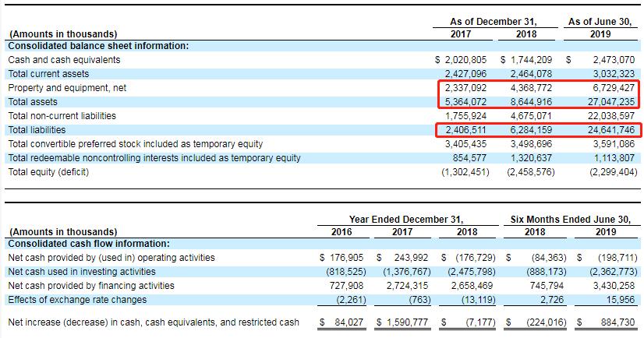Click Net cash used in investing activities label

(81, 272)
